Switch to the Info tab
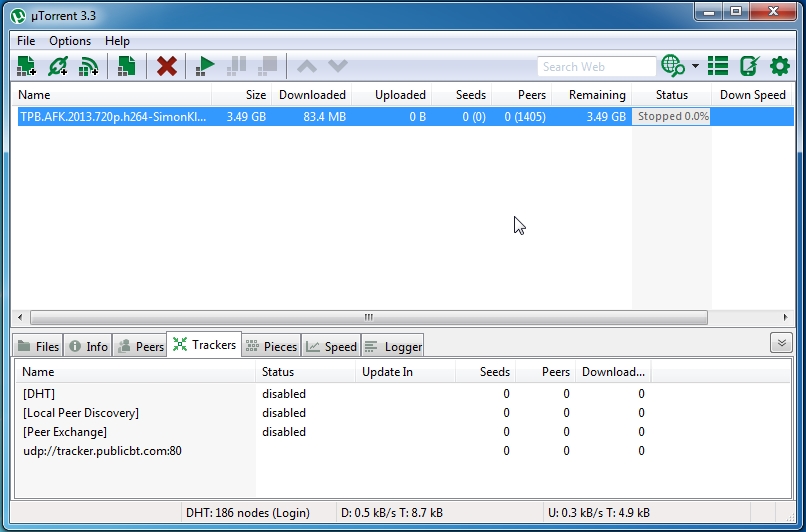The width and height of the screenshot is (806, 532). [x=88, y=346]
